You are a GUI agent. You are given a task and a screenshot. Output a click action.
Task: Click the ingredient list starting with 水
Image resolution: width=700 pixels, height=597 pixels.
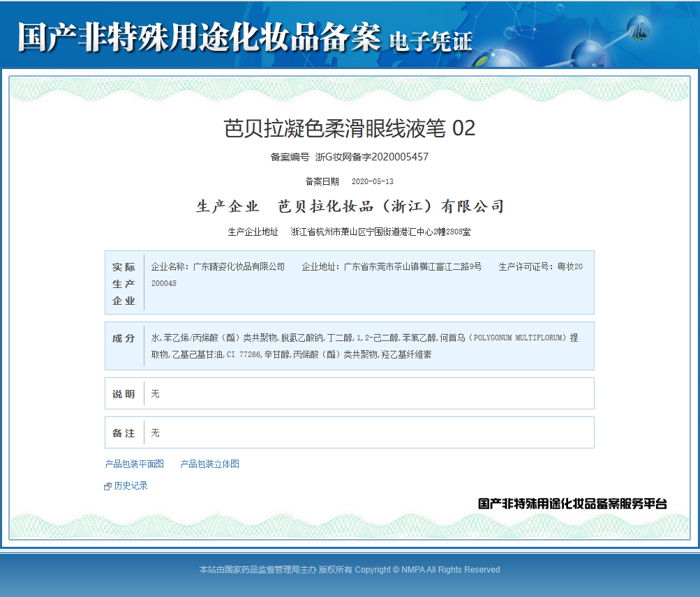365,346
